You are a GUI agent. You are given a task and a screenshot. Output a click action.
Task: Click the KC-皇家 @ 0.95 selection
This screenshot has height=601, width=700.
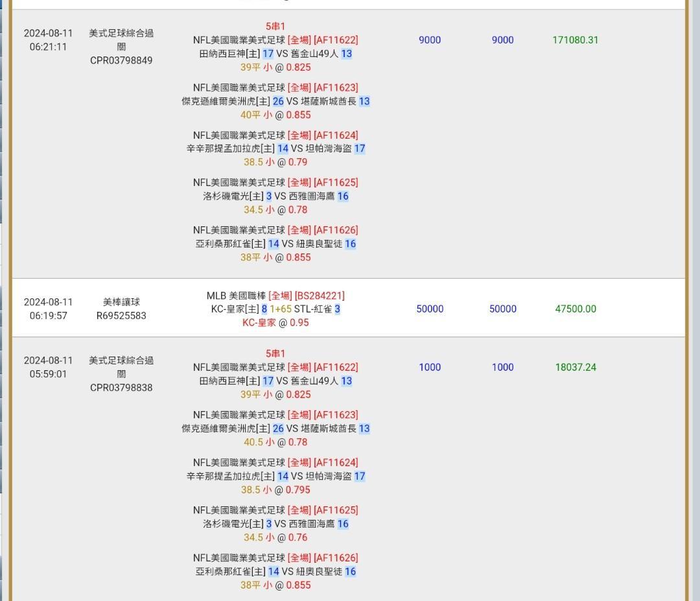(275, 322)
